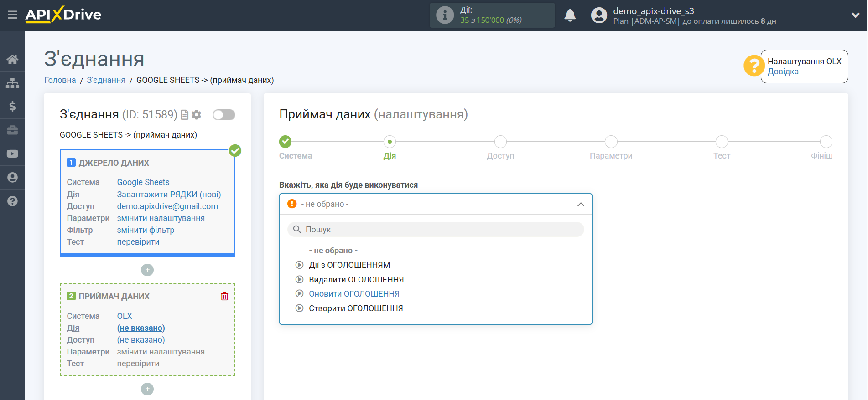Open the user profile sidebar icon

(x=12, y=177)
